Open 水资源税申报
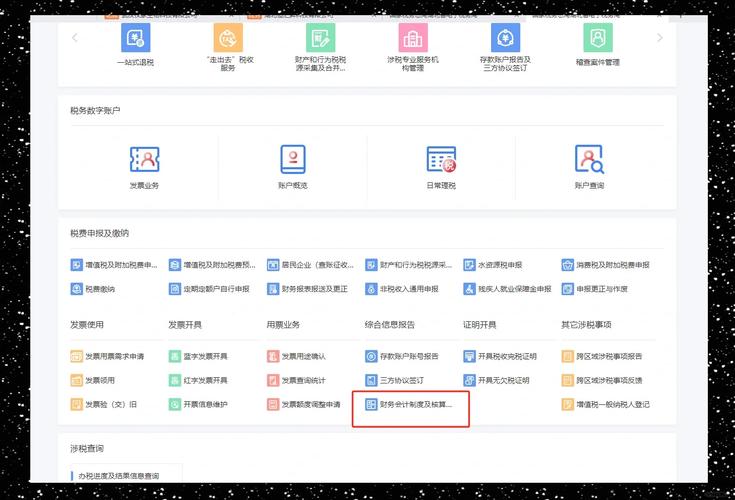 493,265
